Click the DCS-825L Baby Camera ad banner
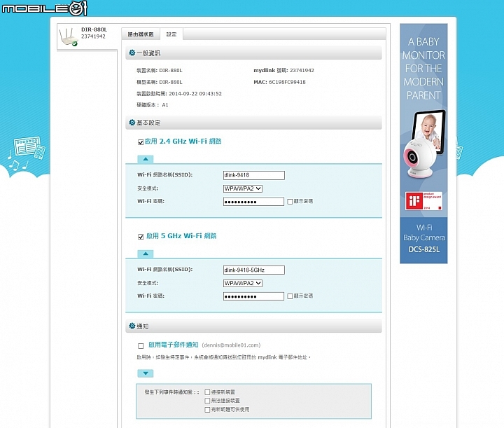The width and height of the screenshot is (504, 428). click(423, 143)
